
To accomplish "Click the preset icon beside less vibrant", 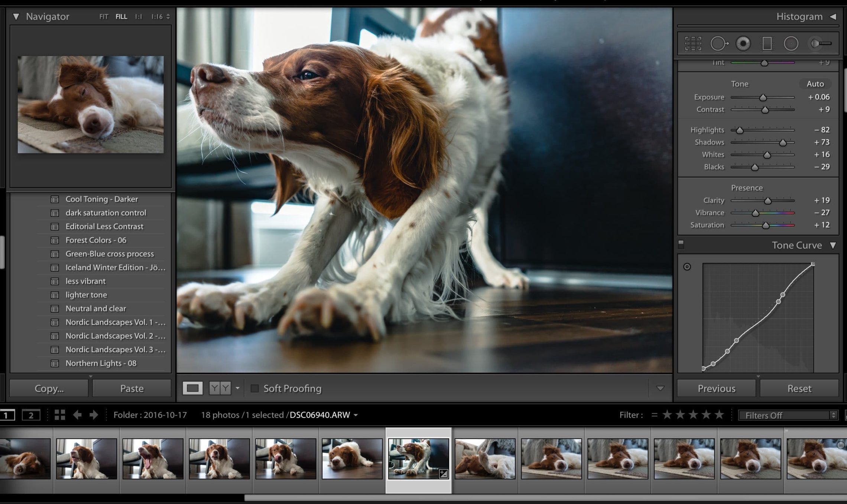I will [55, 281].
